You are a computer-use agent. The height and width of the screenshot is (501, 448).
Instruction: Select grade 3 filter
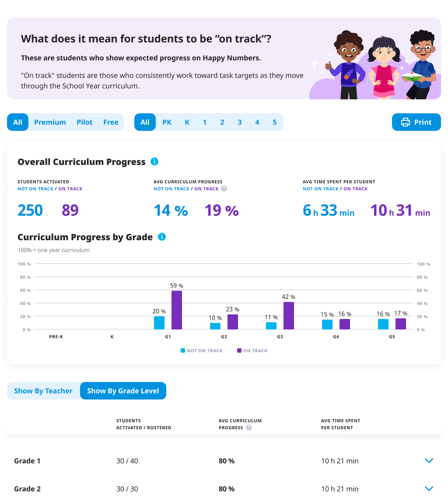[x=240, y=122]
